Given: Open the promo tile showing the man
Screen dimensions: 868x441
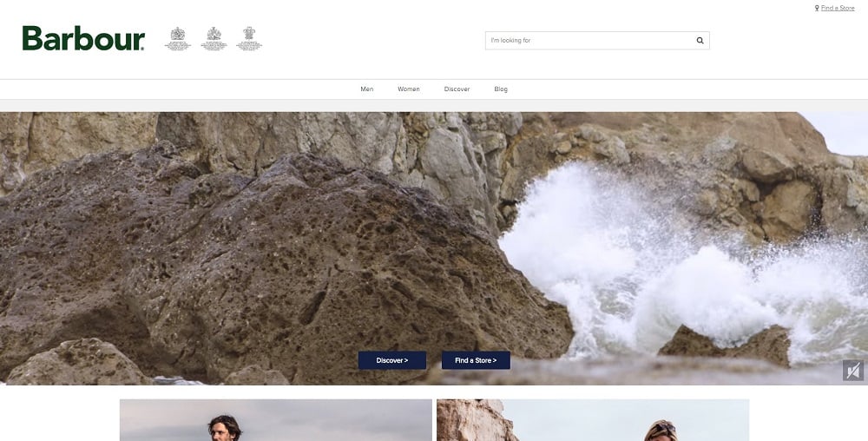Looking at the screenshot, I should pyautogui.click(x=275, y=420).
